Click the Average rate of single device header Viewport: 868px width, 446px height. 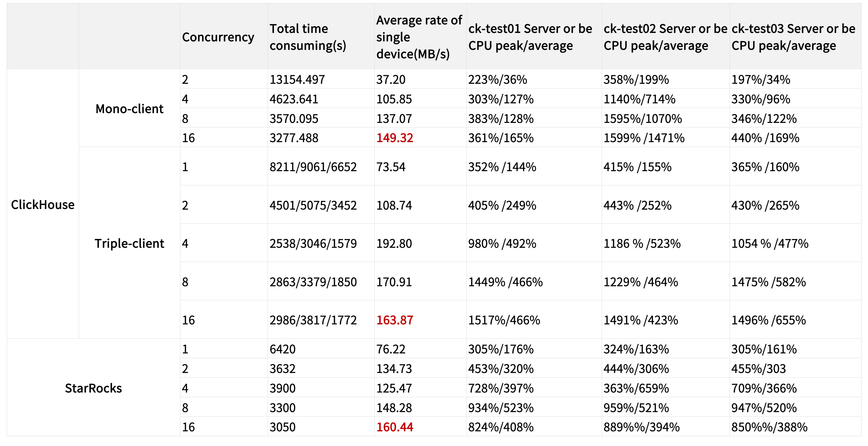point(420,36)
